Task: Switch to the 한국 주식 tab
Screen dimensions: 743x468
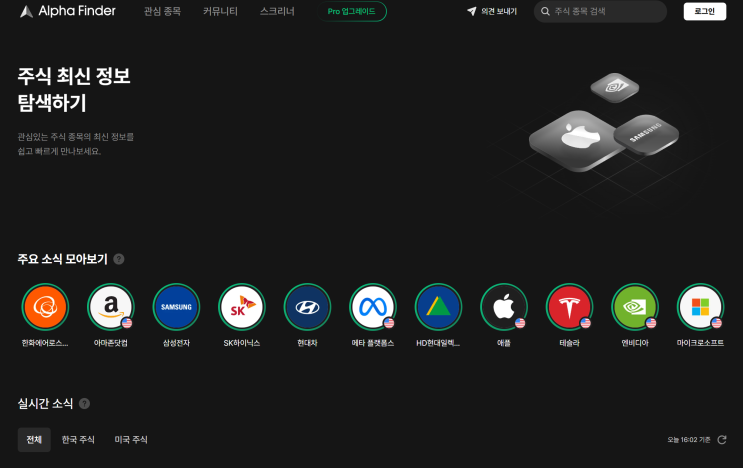Action: click(x=78, y=440)
